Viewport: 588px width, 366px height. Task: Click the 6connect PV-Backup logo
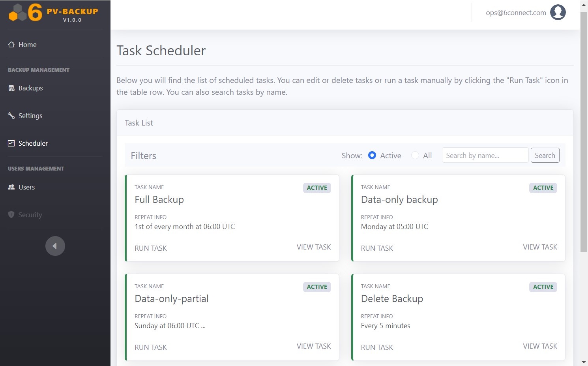53,13
